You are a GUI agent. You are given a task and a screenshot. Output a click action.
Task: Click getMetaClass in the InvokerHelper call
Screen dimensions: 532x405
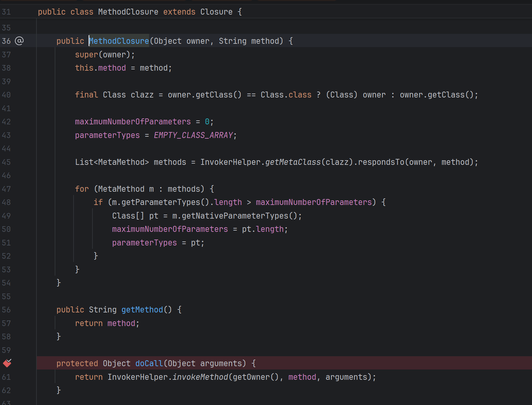pos(293,162)
